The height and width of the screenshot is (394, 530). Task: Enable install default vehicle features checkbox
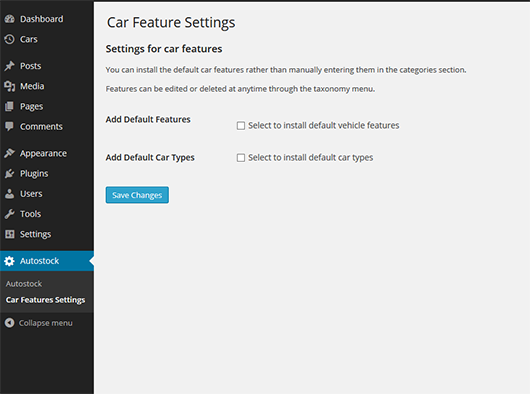coord(241,126)
